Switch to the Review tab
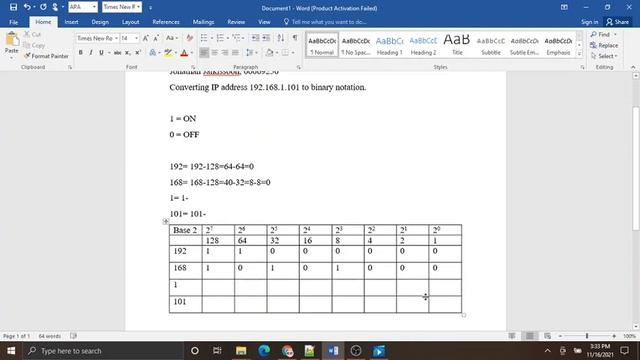Image resolution: width=640 pixels, height=360 pixels. [236, 22]
